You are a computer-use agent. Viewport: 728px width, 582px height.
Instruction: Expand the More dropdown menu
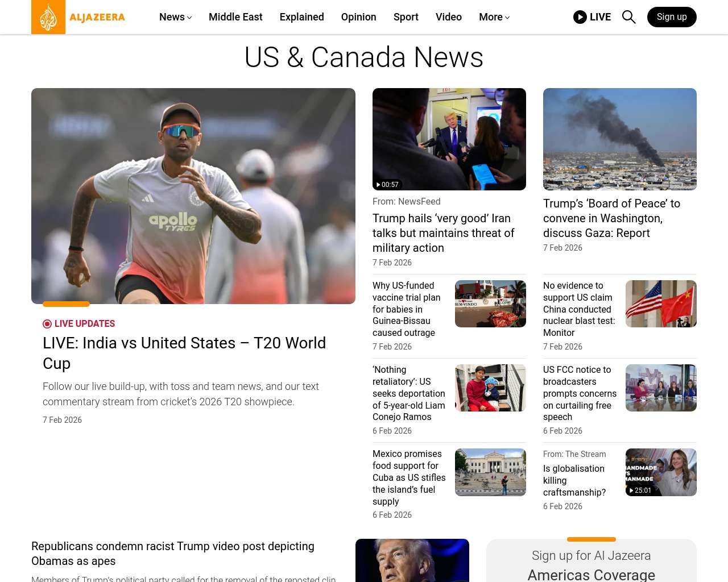coord(494,17)
